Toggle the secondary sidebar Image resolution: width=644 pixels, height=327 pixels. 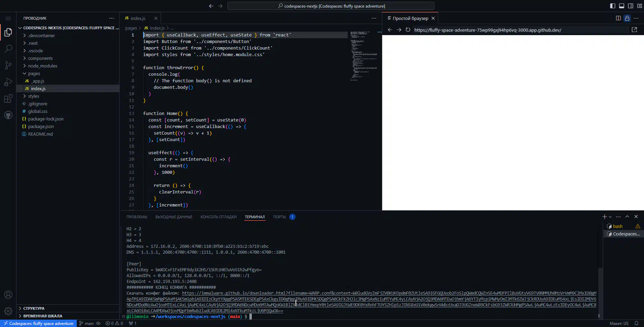pyautogui.click(x=630, y=6)
